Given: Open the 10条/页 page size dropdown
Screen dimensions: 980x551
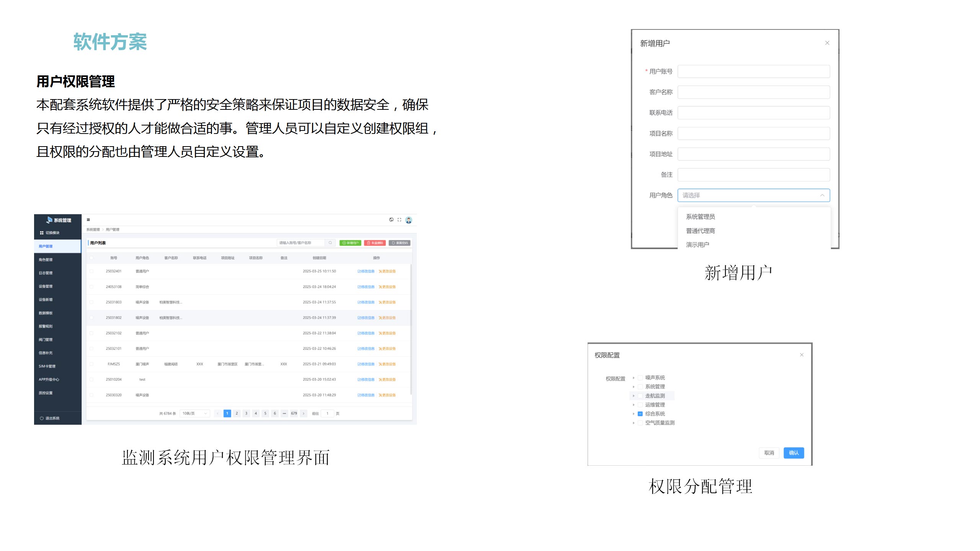Looking at the screenshot, I should tap(194, 413).
